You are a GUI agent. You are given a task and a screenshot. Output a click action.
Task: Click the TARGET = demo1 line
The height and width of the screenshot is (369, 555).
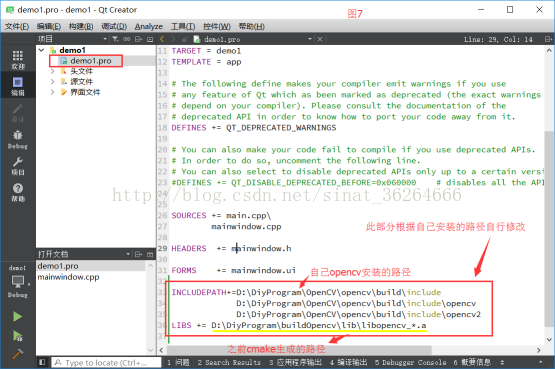(x=206, y=51)
